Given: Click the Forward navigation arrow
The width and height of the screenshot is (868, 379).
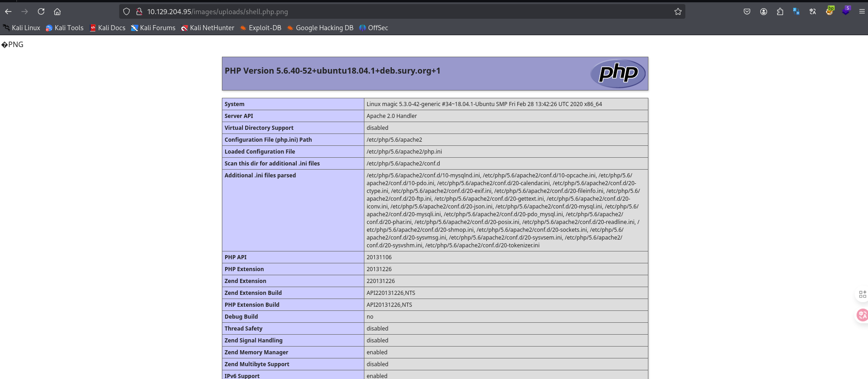Looking at the screenshot, I should (25, 11).
